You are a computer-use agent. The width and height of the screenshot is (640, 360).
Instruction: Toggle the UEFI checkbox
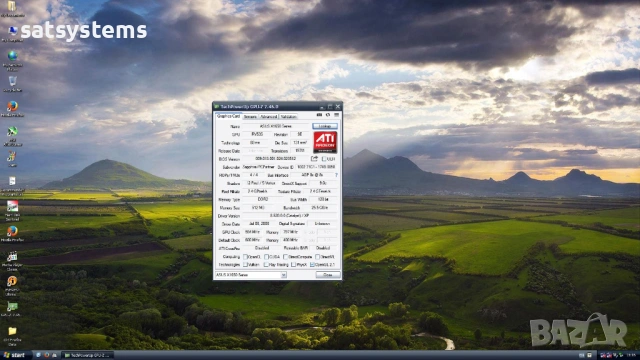(x=324, y=159)
